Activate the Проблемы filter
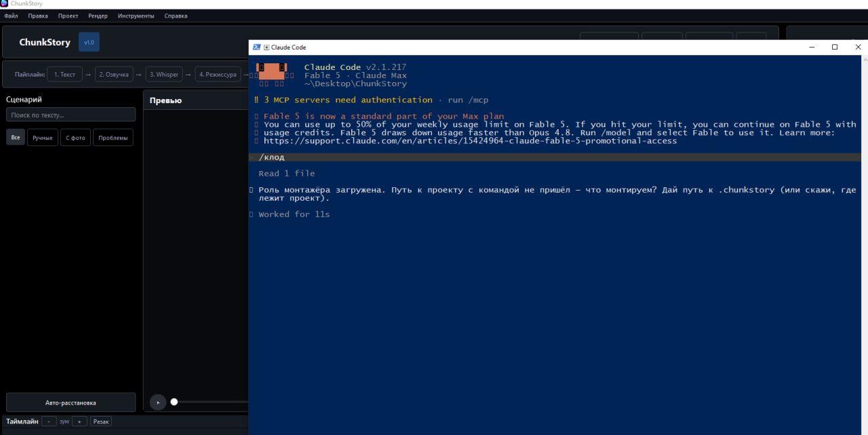 click(x=113, y=138)
